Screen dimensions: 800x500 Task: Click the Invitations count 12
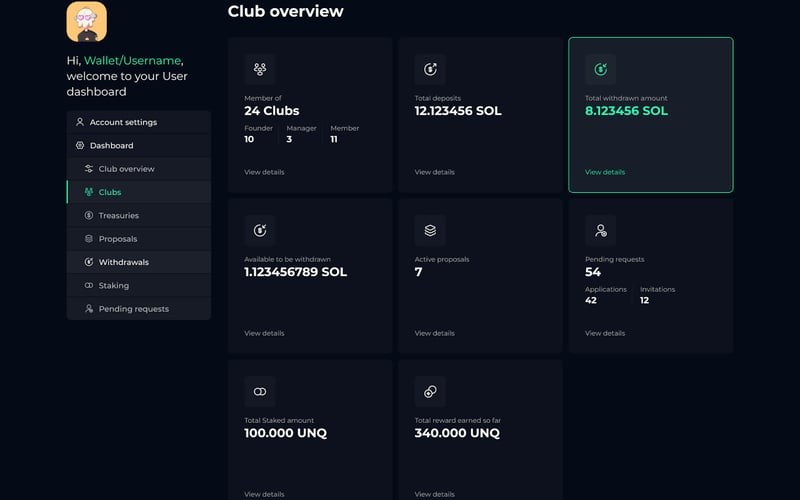tap(644, 301)
